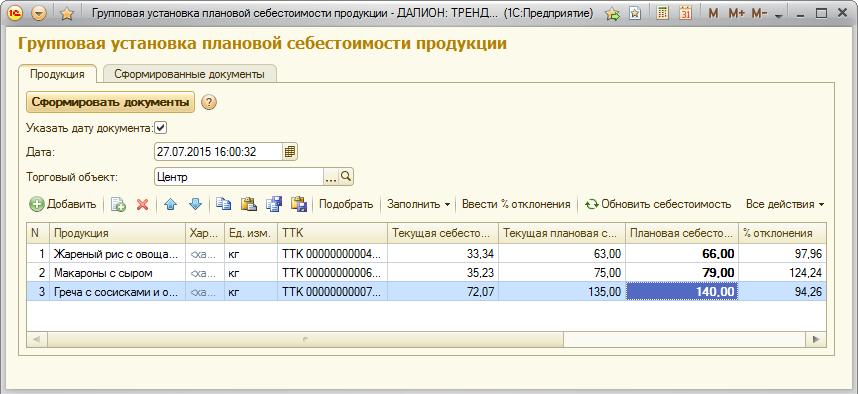Viewport: 858px width, 394px height.
Task: Click the help question mark icon
Action: click(x=209, y=102)
